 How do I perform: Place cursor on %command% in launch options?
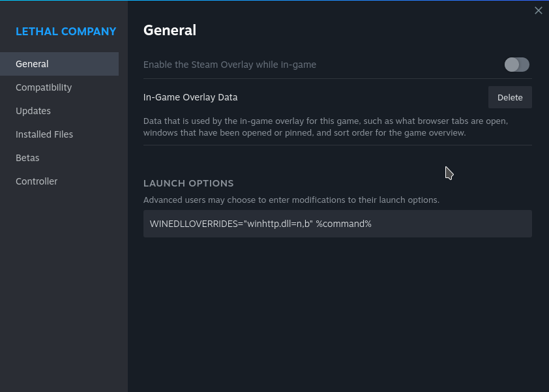[344, 224]
